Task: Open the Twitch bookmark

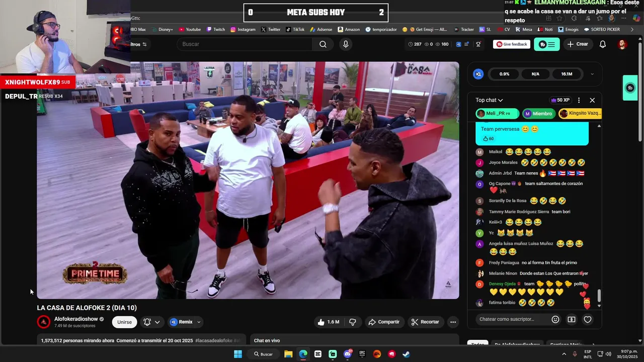Action: point(215,30)
